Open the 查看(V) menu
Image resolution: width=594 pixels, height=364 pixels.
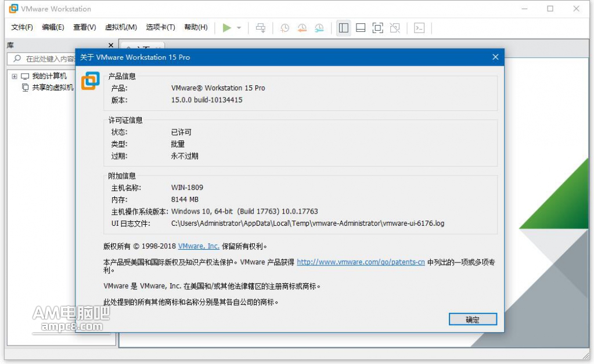coord(84,27)
